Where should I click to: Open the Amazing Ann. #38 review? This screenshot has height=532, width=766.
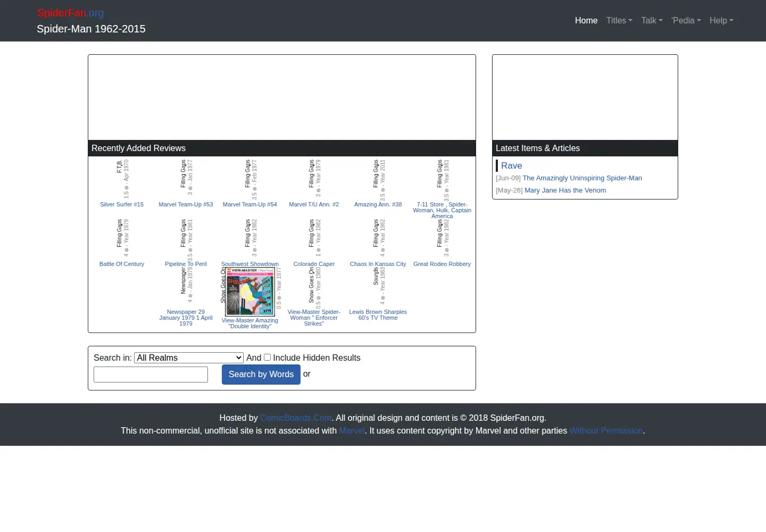[x=378, y=204]
